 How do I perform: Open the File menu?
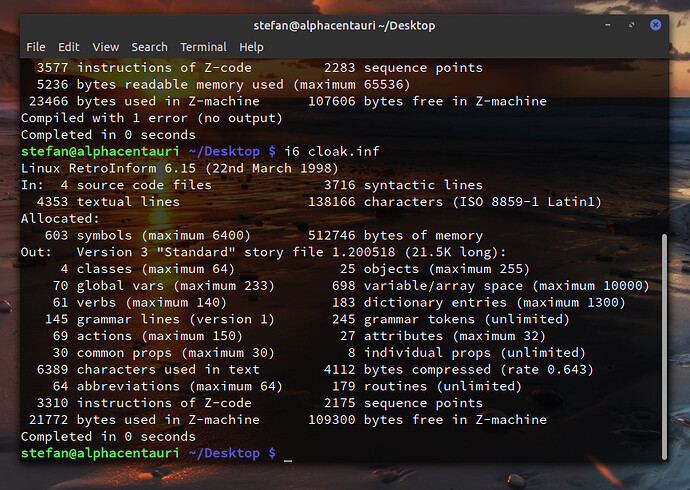(36, 47)
